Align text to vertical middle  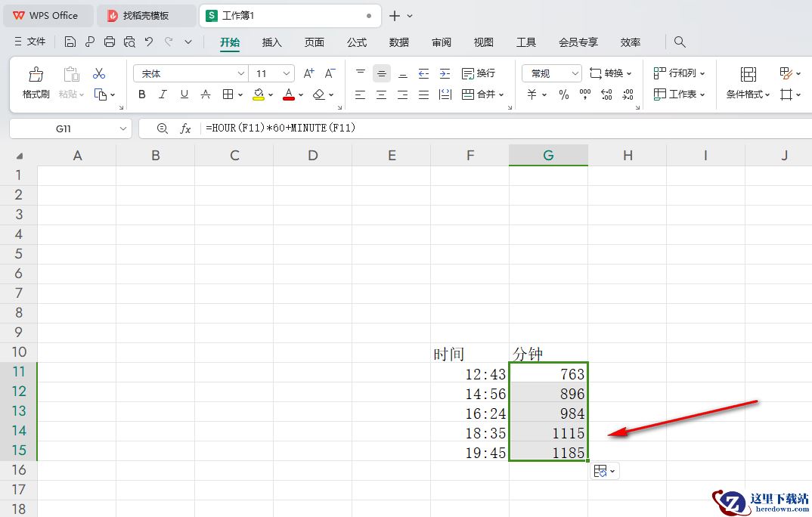382,73
